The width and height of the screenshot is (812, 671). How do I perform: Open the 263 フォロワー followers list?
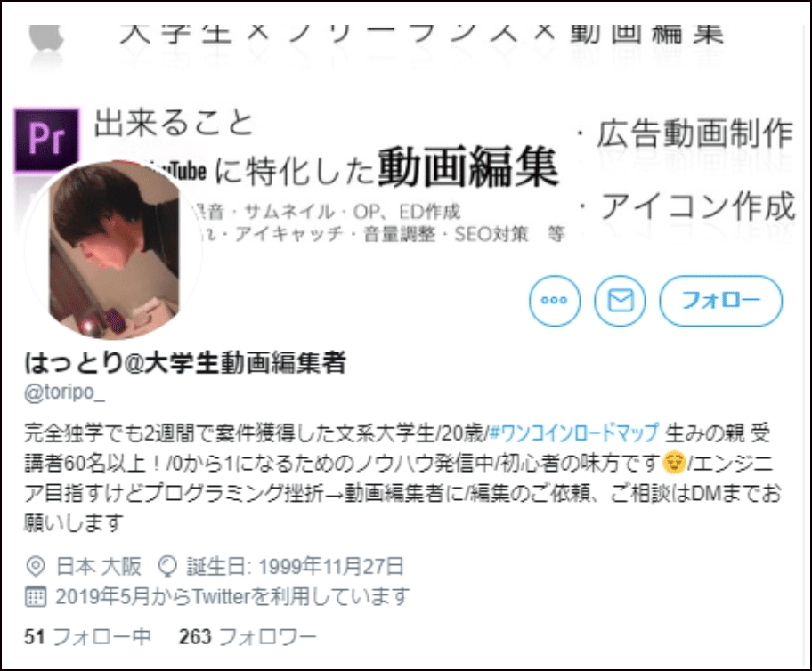click(x=247, y=636)
